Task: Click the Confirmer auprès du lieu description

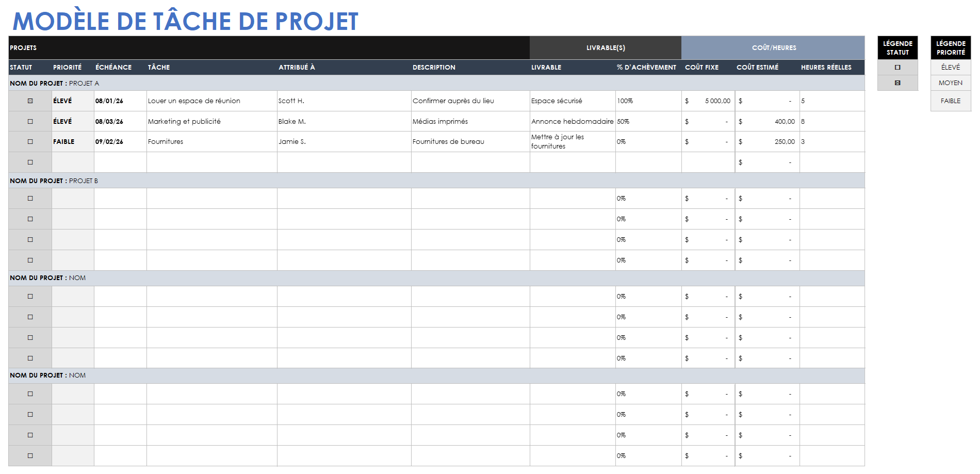Action: 470,101
